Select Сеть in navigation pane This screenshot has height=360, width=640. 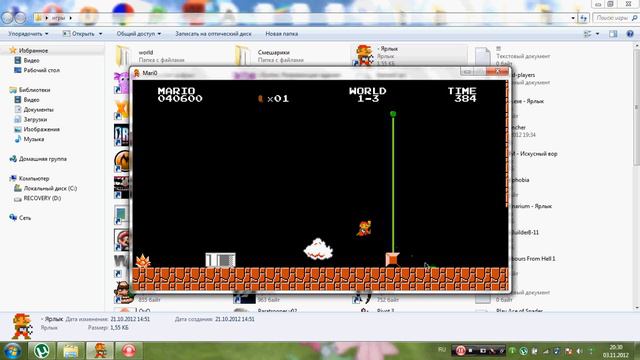(24, 218)
